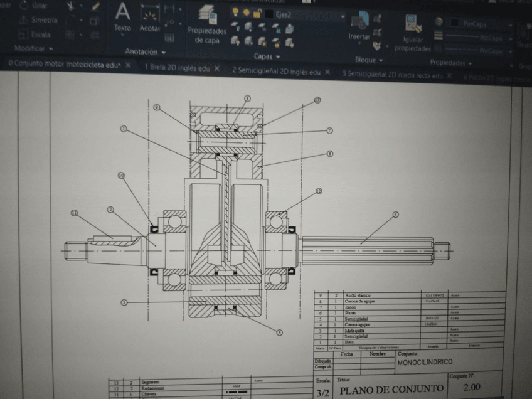Activate the Acotar dimension tool
This screenshot has height=399, width=532.
(149, 18)
